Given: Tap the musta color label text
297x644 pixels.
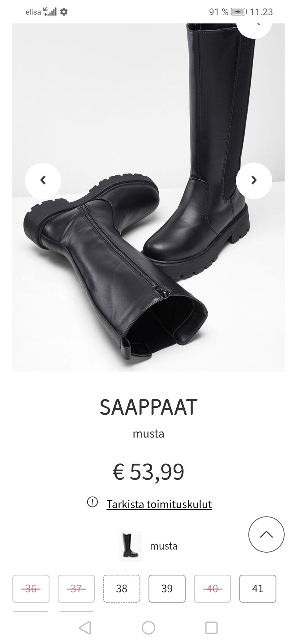Looking at the screenshot, I should tap(164, 546).
